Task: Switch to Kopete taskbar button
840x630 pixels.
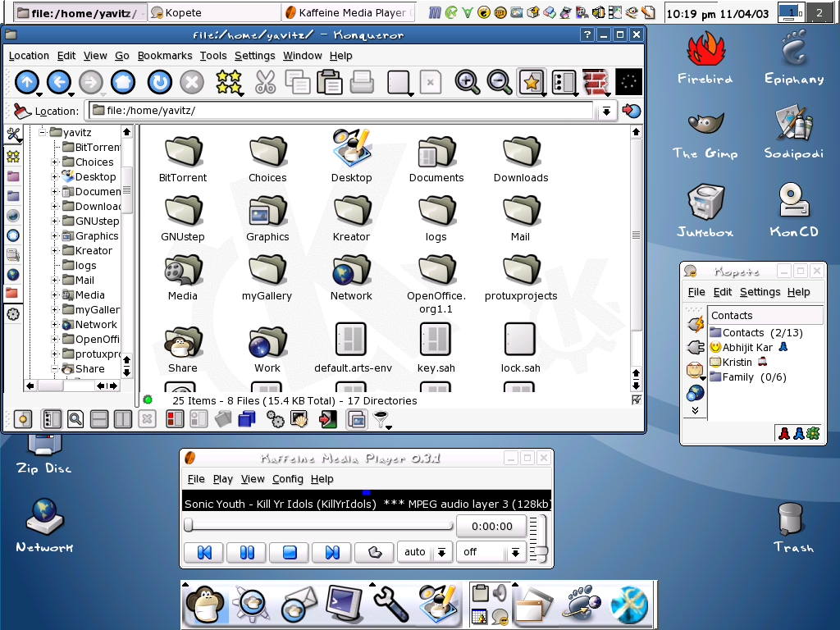Action: click(214, 12)
